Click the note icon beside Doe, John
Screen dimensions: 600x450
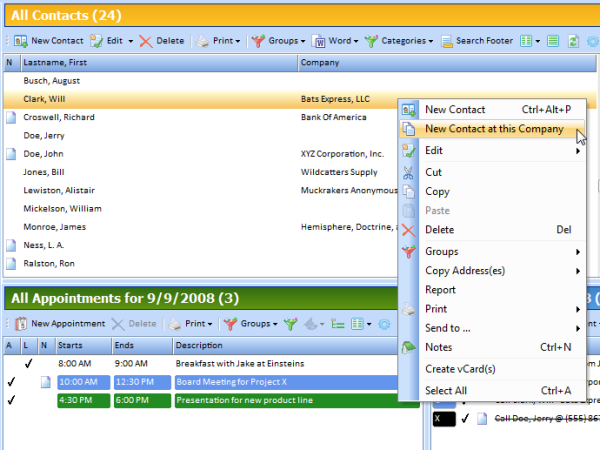coord(11,154)
